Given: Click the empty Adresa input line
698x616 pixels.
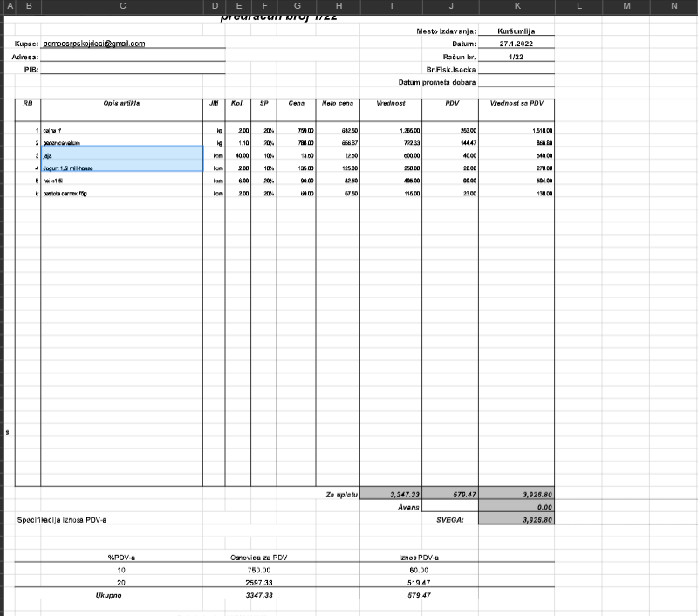Looking at the screenshot, I should coord(133,57).
